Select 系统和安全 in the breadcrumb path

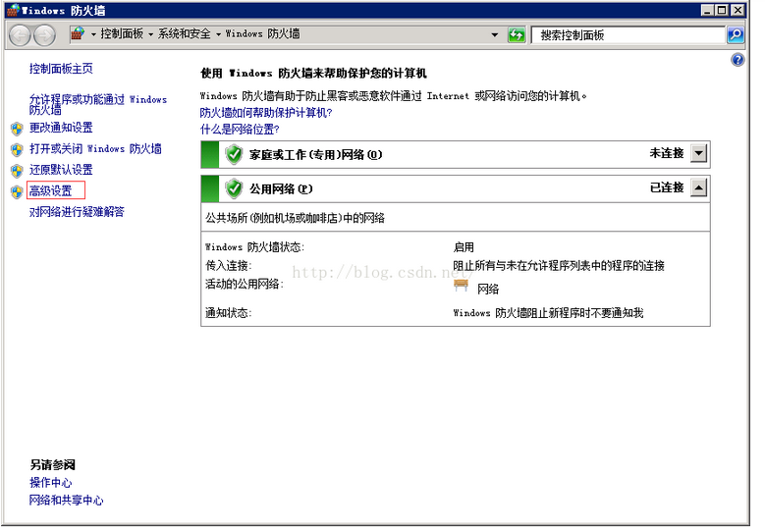point(185,33)
